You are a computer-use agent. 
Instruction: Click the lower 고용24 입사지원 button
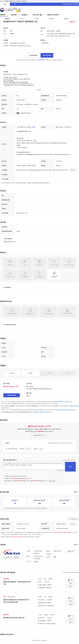(x=12, y=395)
